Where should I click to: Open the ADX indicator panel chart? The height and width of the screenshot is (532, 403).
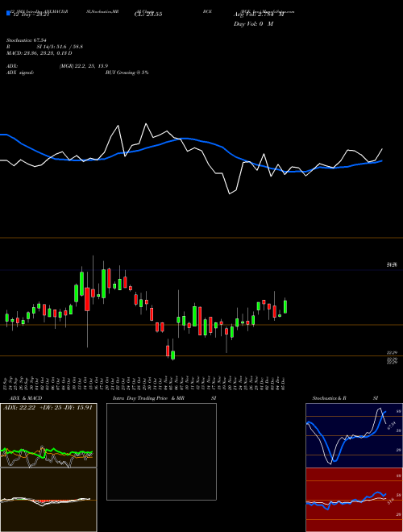(x=48, y=435)
